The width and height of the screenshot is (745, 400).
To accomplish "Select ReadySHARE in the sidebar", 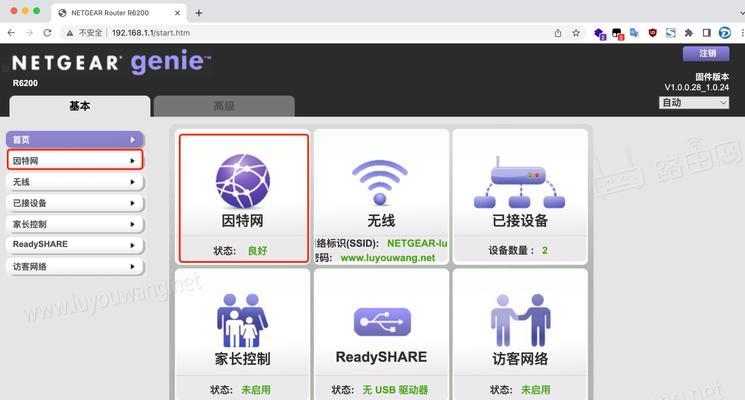I will point(75,245).
